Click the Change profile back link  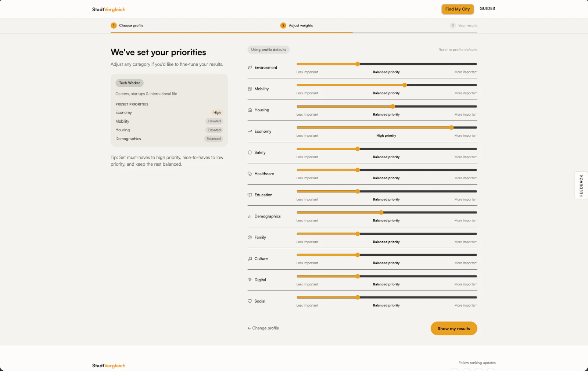tap(263, 328)
